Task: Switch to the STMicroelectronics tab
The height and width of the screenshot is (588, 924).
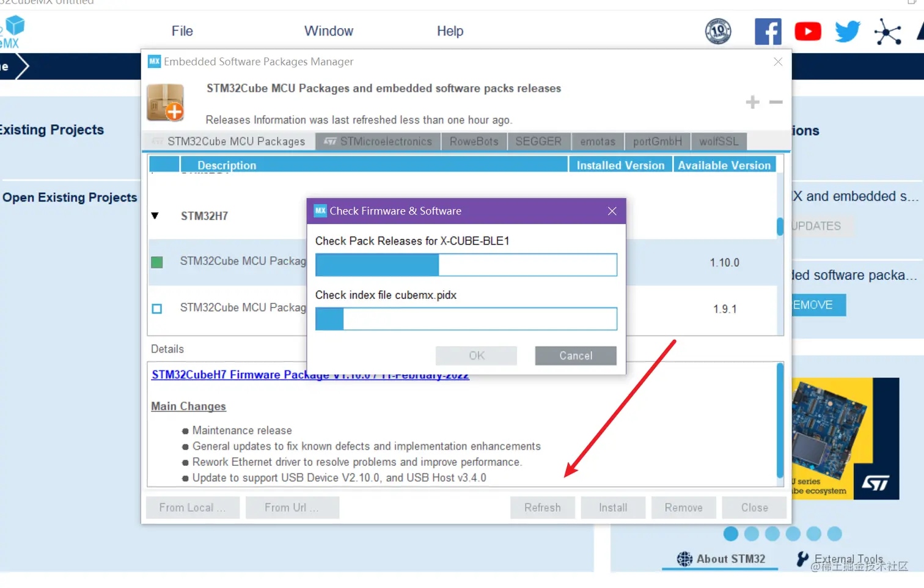Action: (x=378, y=141)
